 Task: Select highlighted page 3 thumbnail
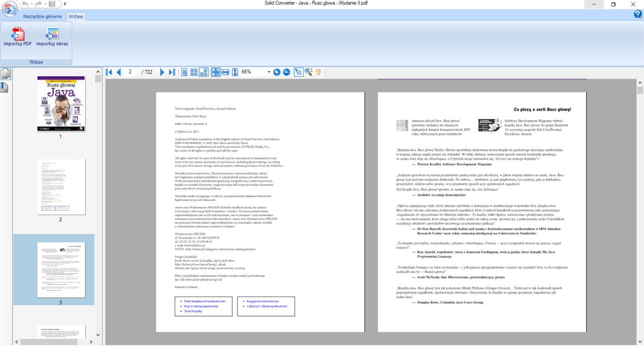(61, 270)
